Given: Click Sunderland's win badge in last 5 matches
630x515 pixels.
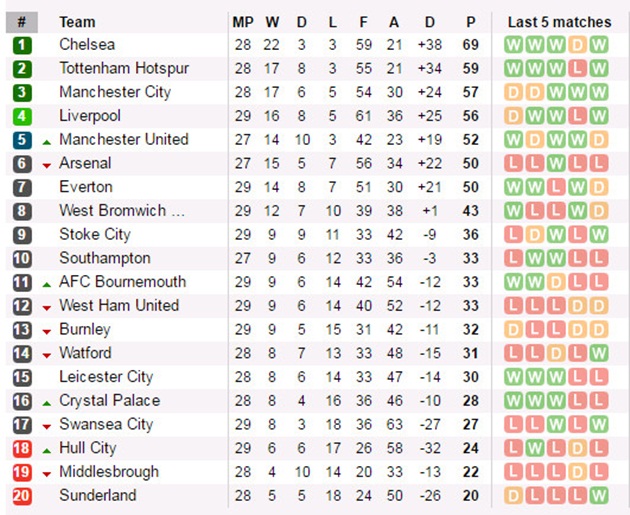Looking at the screenshot, I should click(x=598, y=496).
